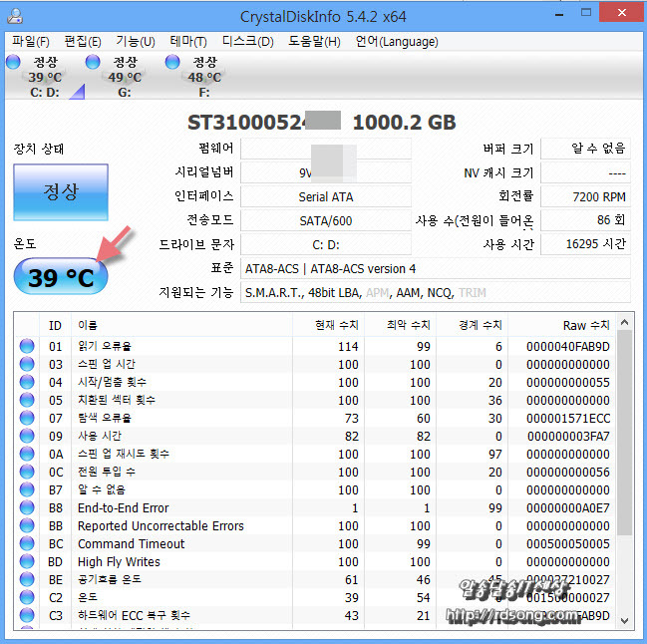
Task: Click status orb for Command Timeout row
Action: point(27,543)
